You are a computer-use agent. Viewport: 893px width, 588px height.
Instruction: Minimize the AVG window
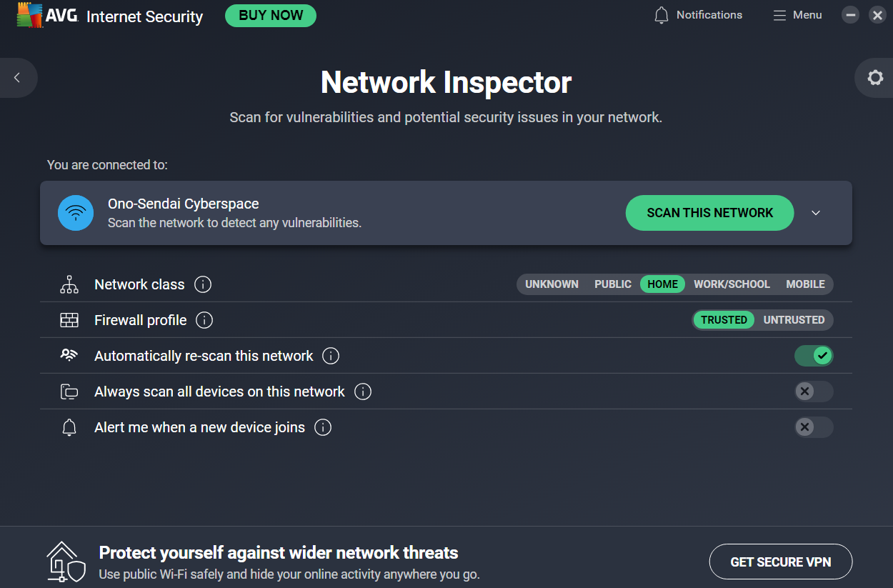click(850, 15)
